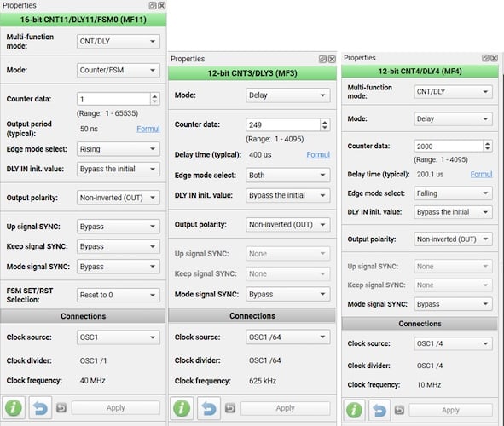This screenshot has height=426, width=504.
Task: Close the MF11 Properties panel
Action: pyautogui.click(x=162, y=5)
